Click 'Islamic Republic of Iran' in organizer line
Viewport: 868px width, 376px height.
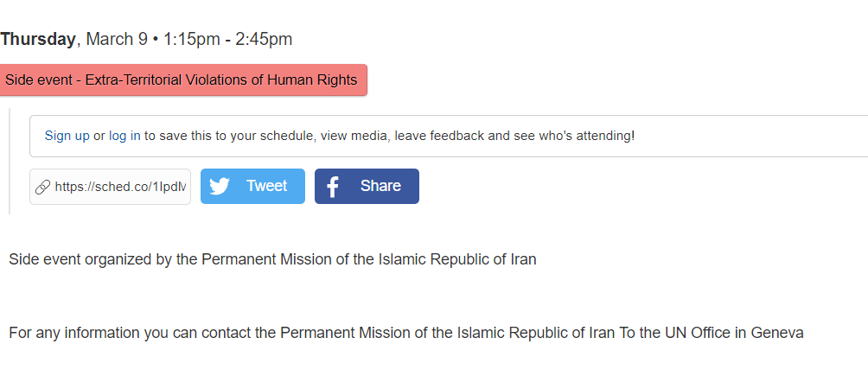click(x=457, y=259)
